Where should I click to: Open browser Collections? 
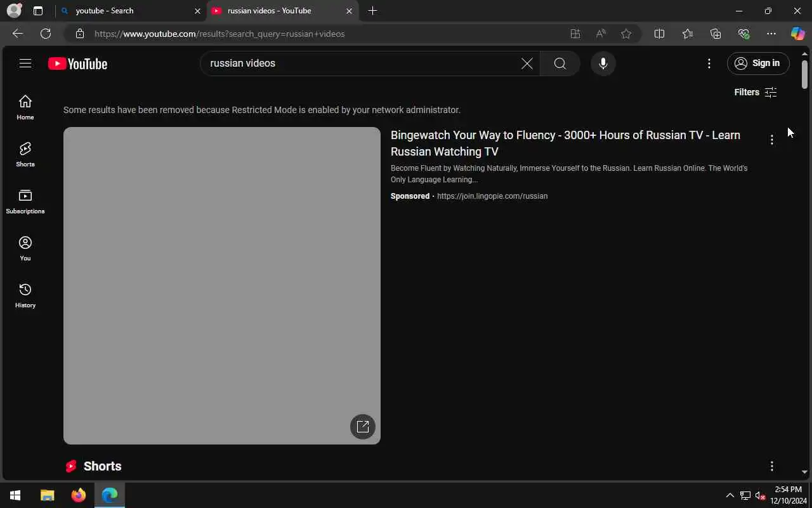click(716, 34)
